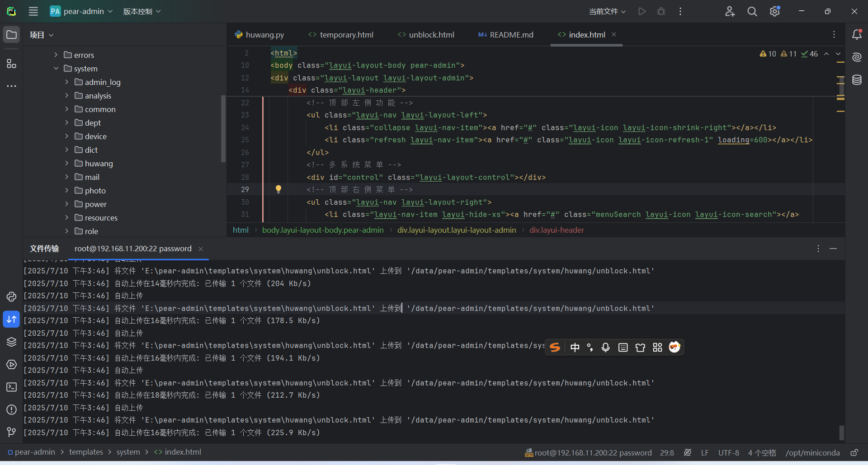Screen dimensions: 868x465
Task: Open the Problems tool window
Action: pyautogui.click(x=12, y=409)
